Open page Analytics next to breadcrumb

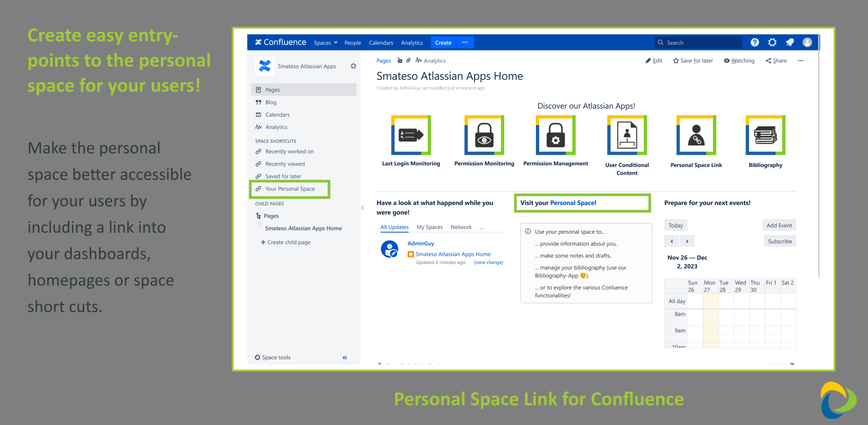[431, 61]
